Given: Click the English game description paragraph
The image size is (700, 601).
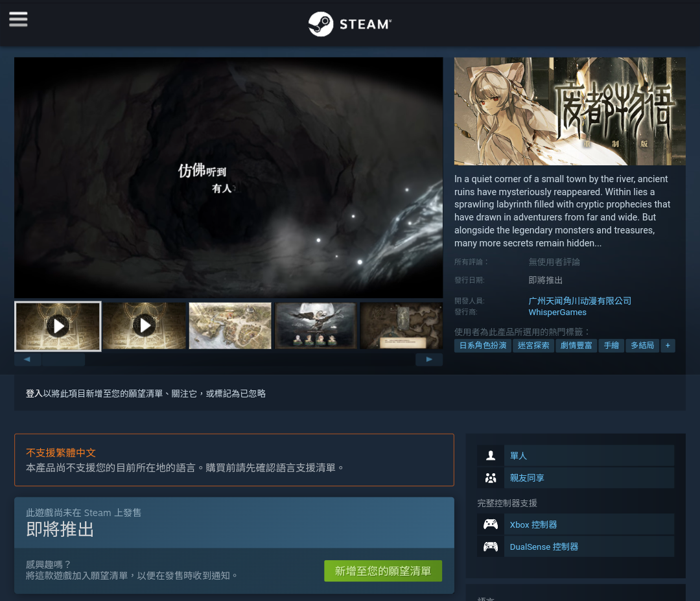Looking at the screenshot, I should (563, 211).
